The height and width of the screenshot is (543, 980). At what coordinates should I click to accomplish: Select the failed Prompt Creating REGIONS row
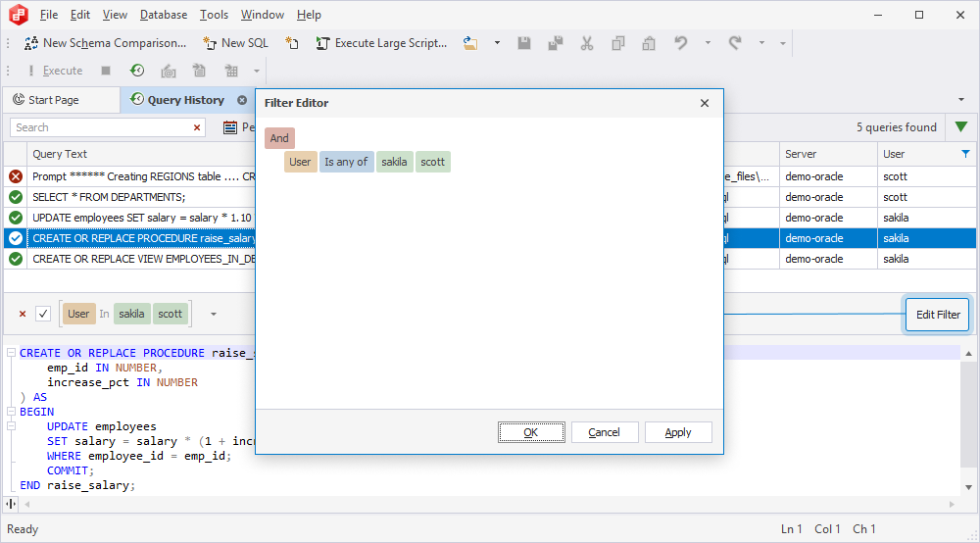490,176
